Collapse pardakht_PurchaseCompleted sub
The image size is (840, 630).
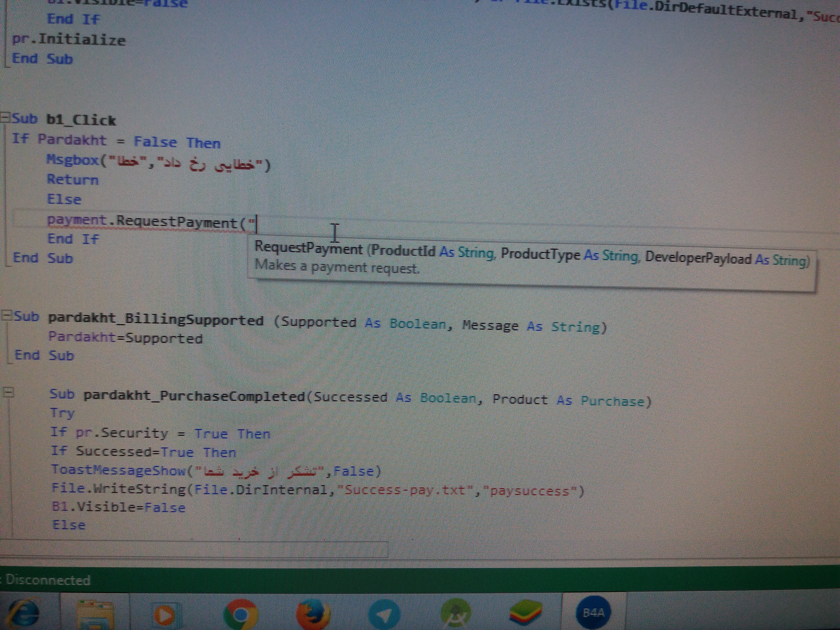(x=8, y=392)
